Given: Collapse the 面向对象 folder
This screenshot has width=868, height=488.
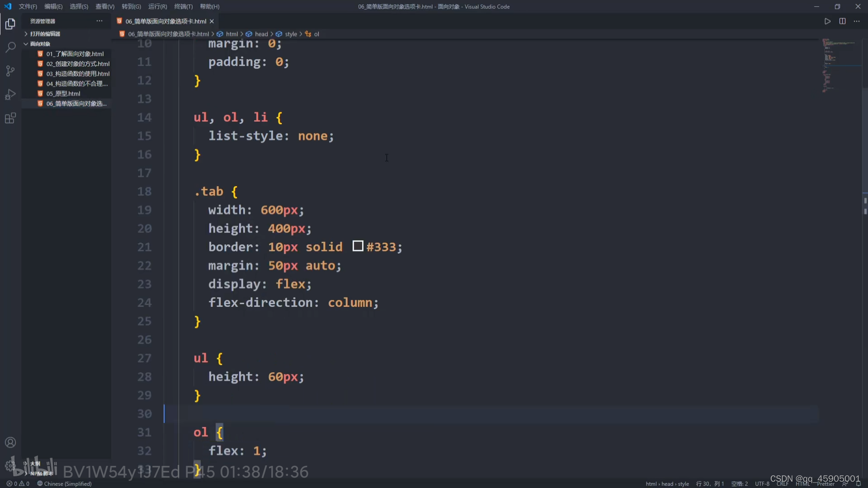Looking at the screenshot, I should [x=40, y=44].
